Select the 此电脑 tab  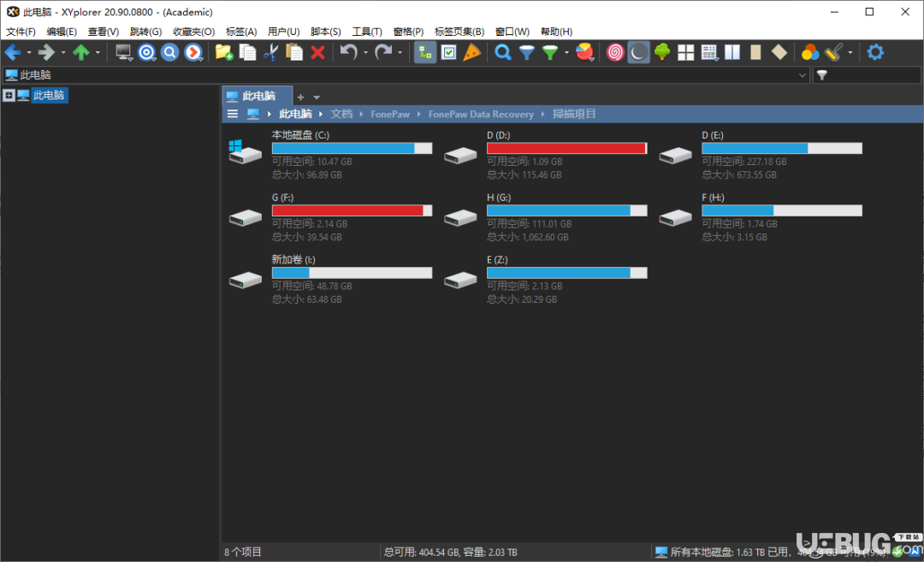tap(258, 96)
